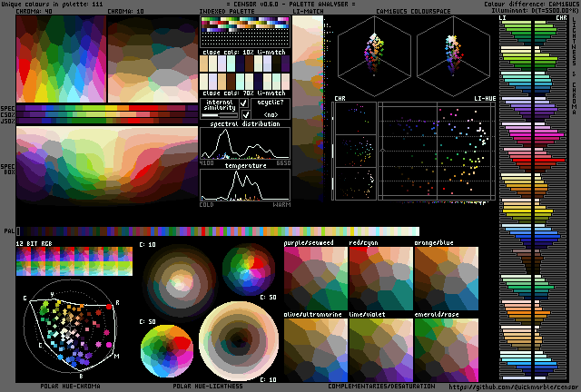Image resolution: width=581 pixels, height=392 pixels.
Task: Click the WARM label under temperature graph
Action: point(281,204)
